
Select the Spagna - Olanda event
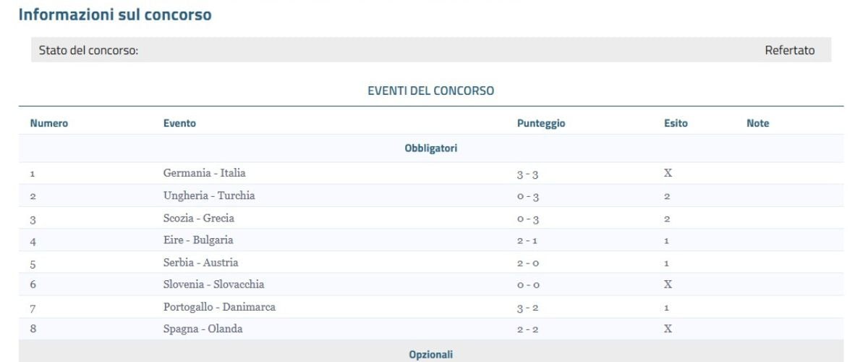[x=203, y=329]
